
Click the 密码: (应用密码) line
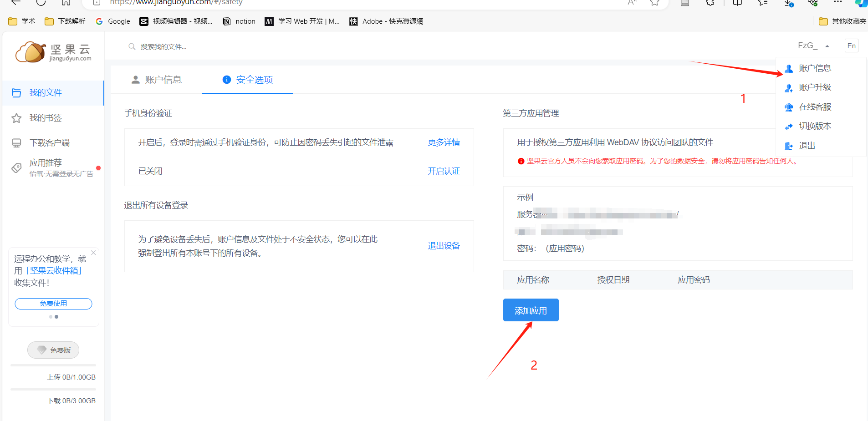pyautogui.click(x=551, y=249)
